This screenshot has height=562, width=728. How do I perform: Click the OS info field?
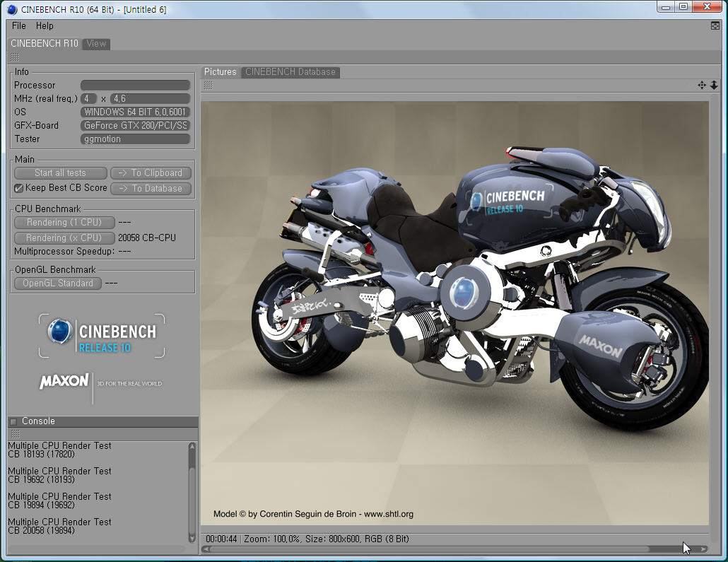pyautogui.click(x=135, y=112)
